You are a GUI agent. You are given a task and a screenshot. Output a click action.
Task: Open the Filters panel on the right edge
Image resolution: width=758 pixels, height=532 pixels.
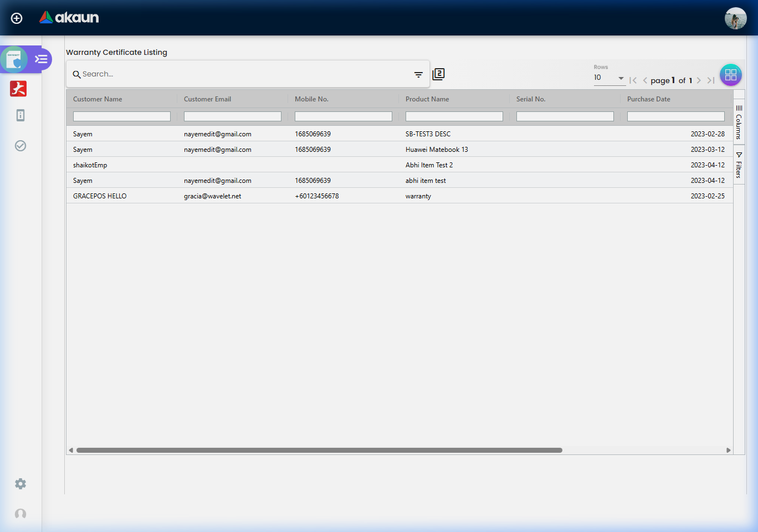(x=739, y=165)
